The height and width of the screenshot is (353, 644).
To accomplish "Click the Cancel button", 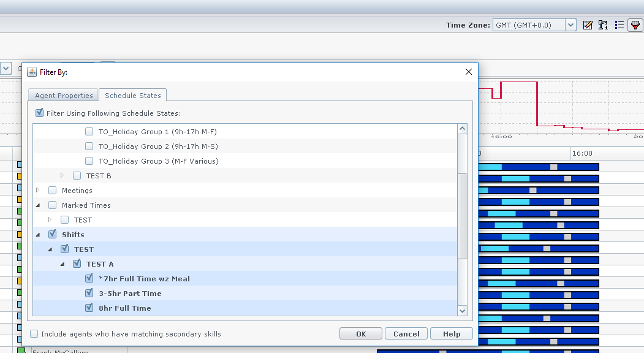I will click(406, 333).
